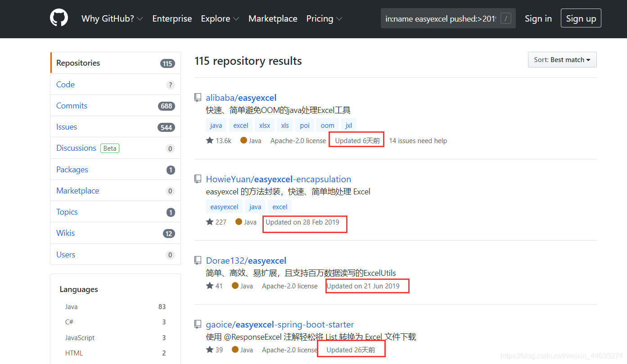Click the 14 issues need help link
The width and height of the screenshot is (627, 364).
pyautogui.click(x=418, y=141)
